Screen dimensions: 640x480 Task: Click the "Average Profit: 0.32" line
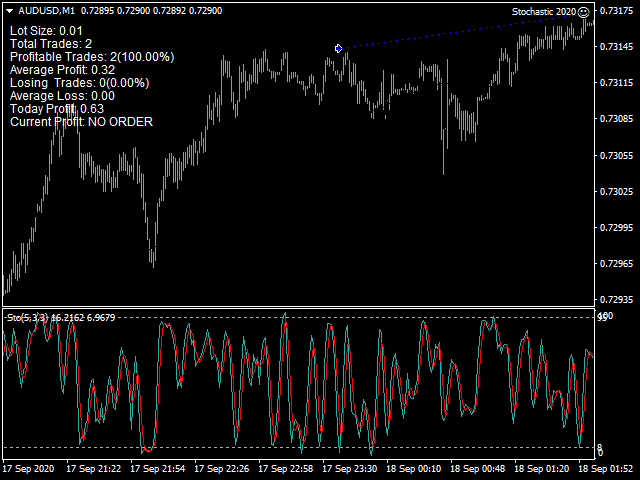62,70
